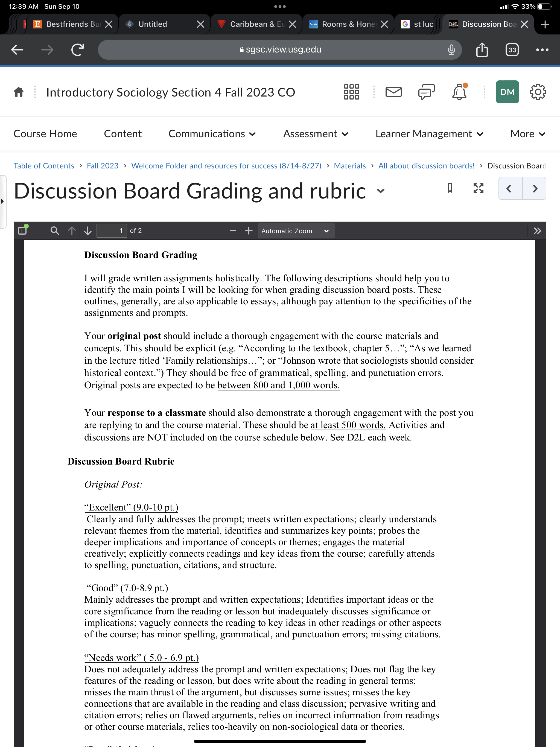
Task: Open the notification bell alerts
Action: 459,92
